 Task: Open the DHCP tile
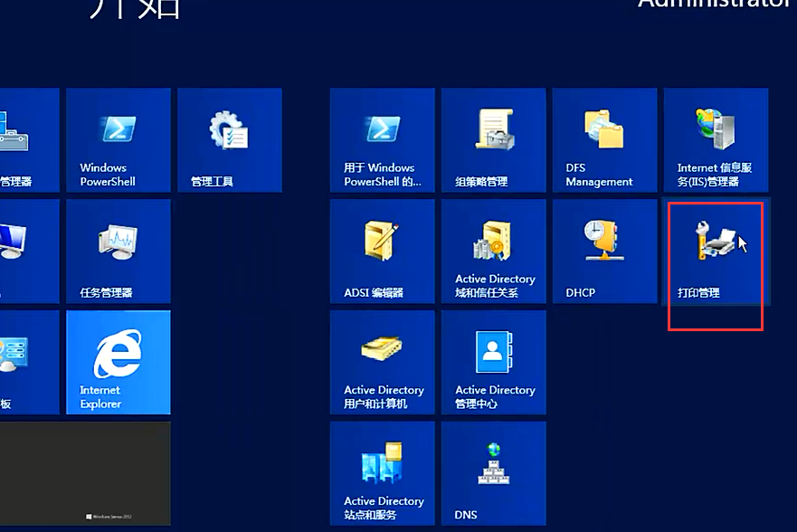pyautogui.click(x=605, y=252)
